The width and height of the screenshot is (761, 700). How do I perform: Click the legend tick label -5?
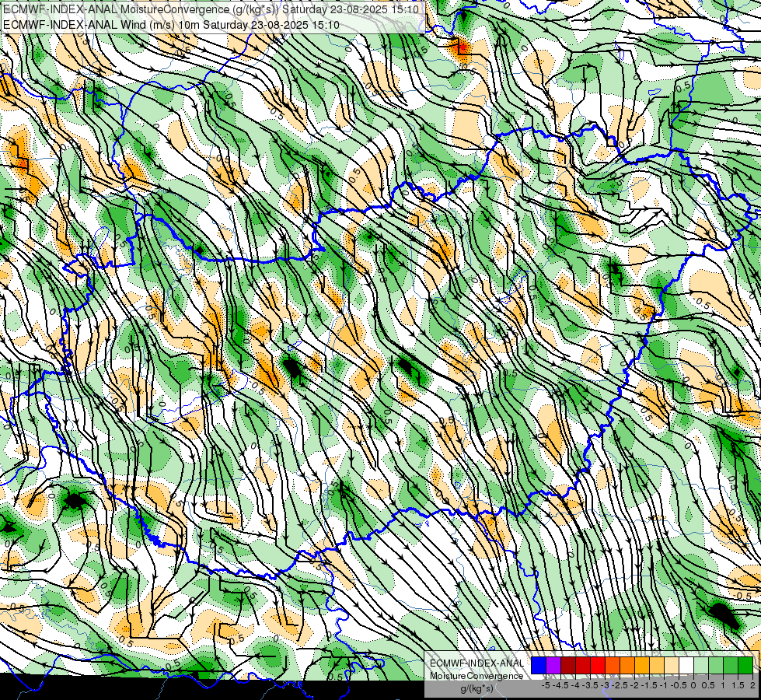click(x=546, y=685)
